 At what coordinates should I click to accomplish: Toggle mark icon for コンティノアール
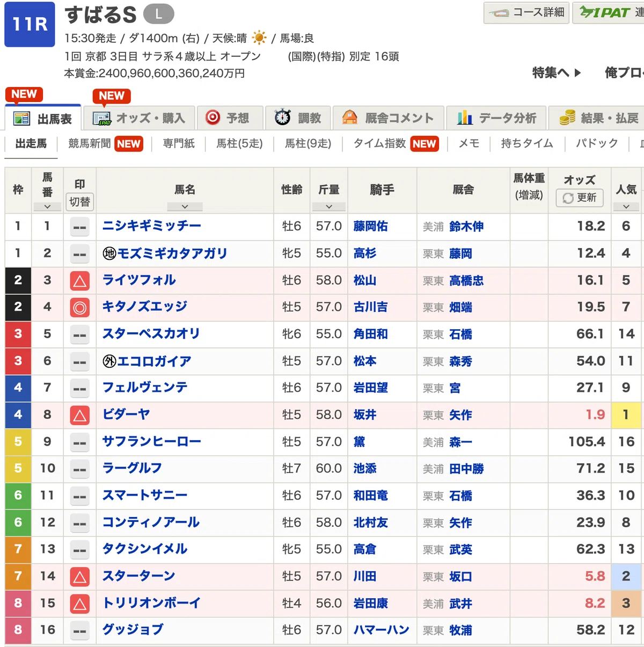tap(79, 523)
